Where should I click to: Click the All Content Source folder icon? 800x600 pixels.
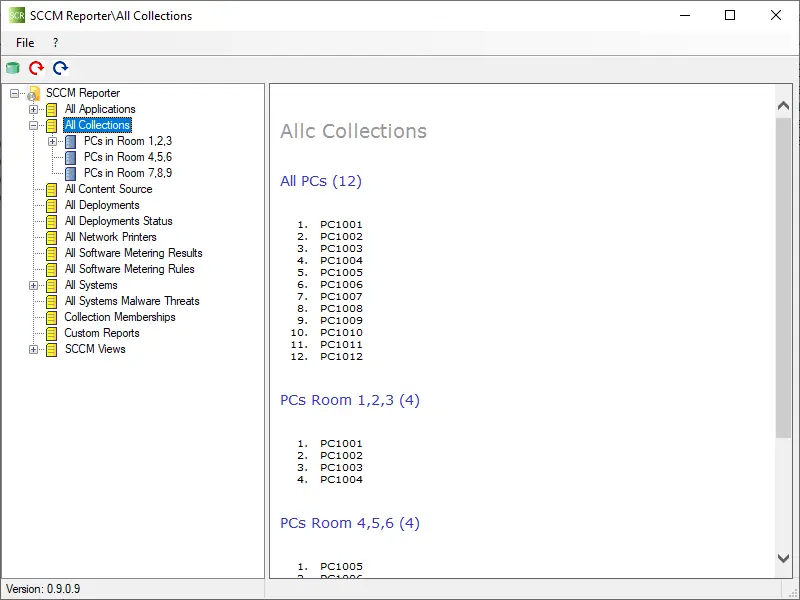point(52,190)
